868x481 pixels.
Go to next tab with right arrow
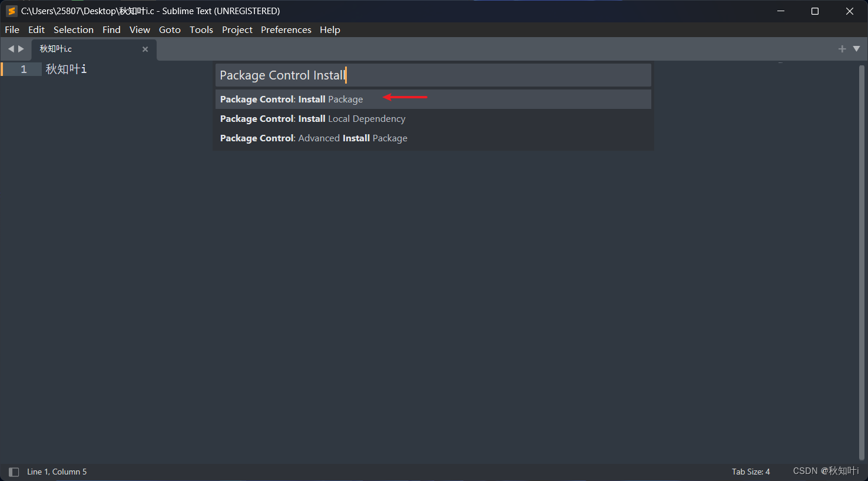point(21,49)
